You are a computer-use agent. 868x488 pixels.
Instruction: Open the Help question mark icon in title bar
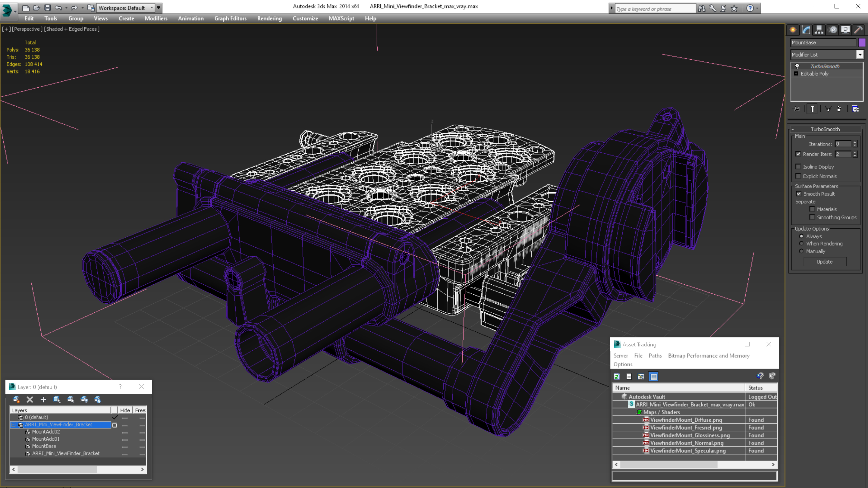750,8
